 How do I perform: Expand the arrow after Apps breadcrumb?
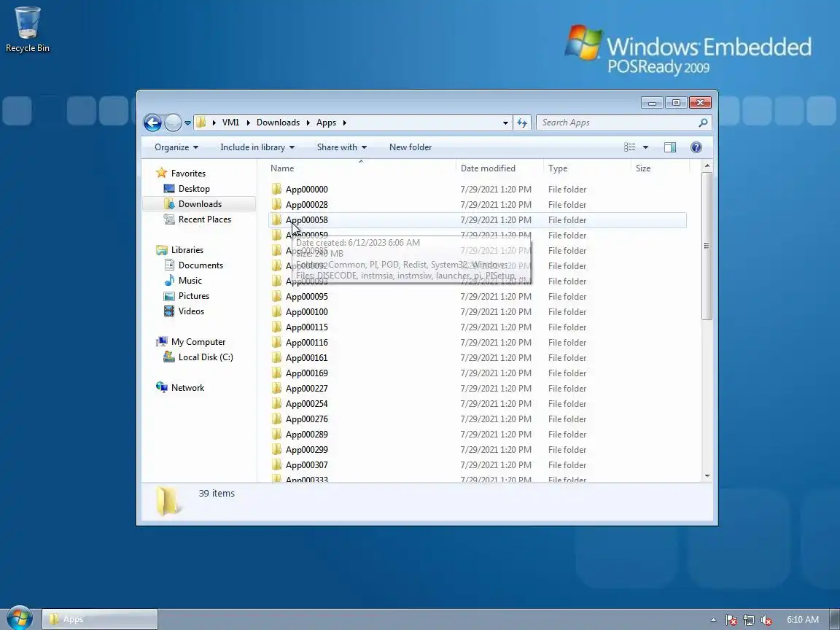(344, 122)
